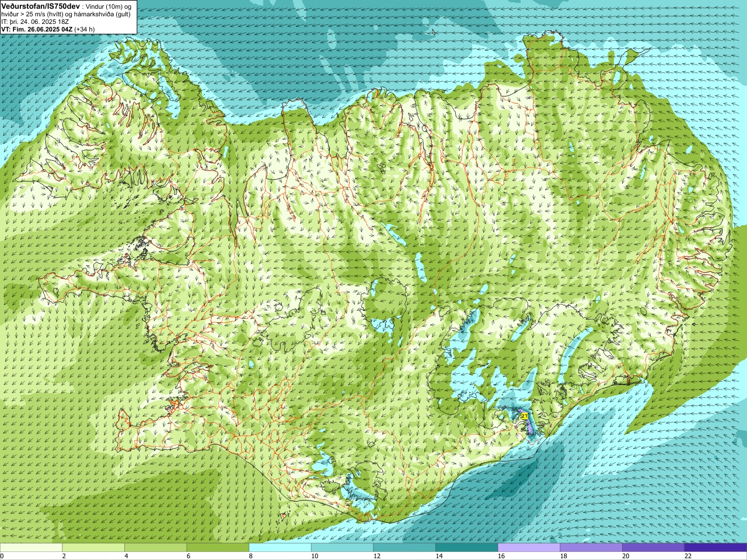
Task: Click the 2–4 m/s legend swatch
Action: pyautogui.click(x=93, y=548)
